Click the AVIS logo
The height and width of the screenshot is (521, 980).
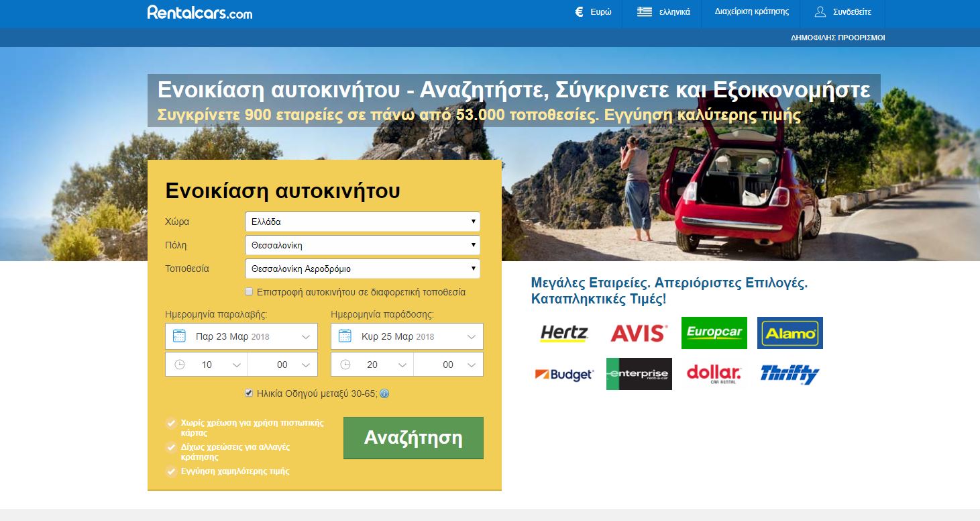(639, 333)
